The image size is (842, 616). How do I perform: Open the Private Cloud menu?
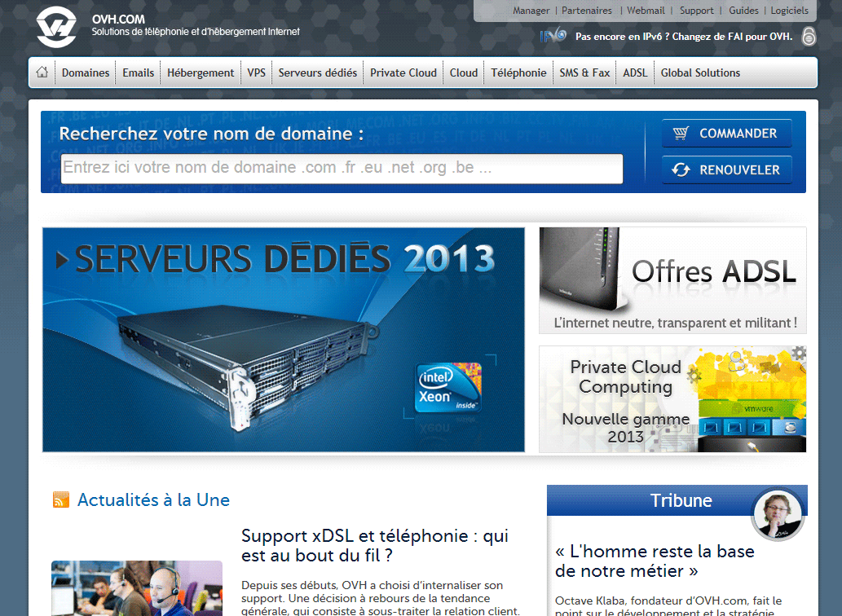point(403,73)
